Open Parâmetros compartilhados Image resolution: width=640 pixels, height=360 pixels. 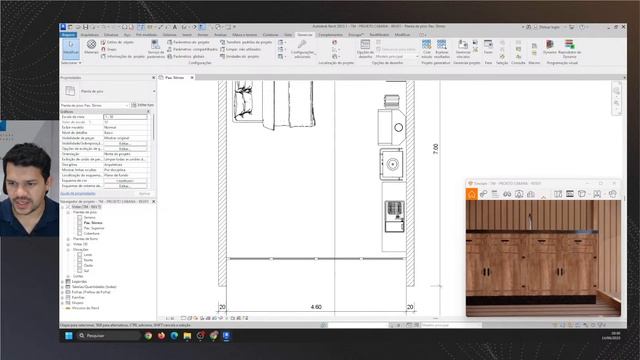tap(192, 49)
